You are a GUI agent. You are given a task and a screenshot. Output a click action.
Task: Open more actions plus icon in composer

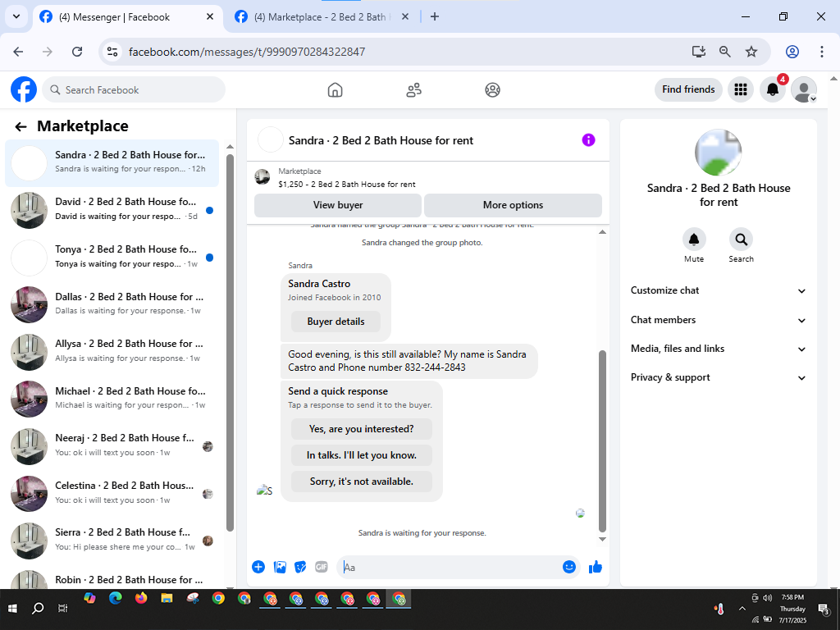point(258,567)
